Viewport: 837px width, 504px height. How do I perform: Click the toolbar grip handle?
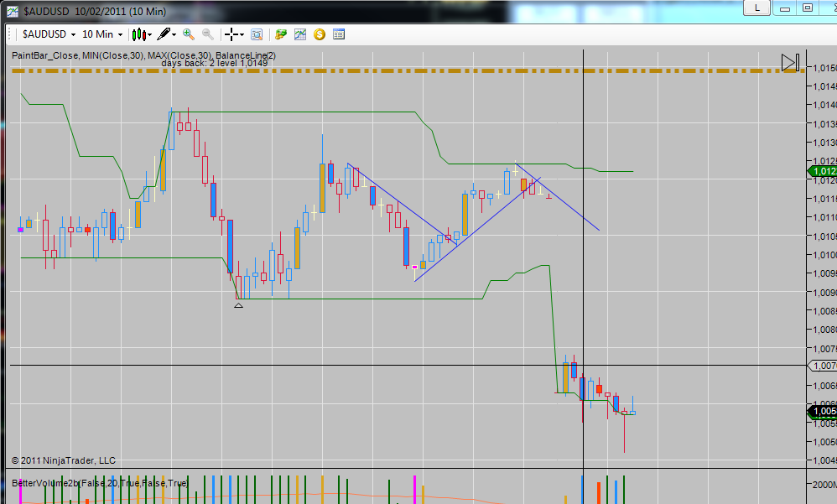9,34
